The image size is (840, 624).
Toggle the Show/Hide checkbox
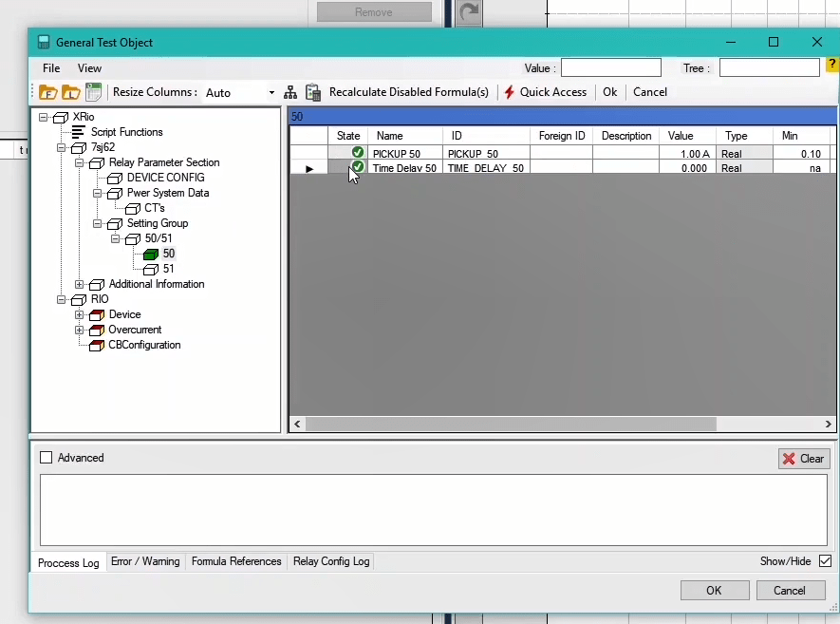825,561
